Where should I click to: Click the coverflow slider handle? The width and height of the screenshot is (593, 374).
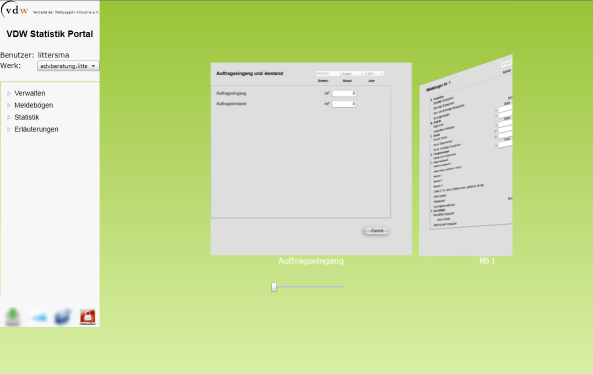point(274,287)
